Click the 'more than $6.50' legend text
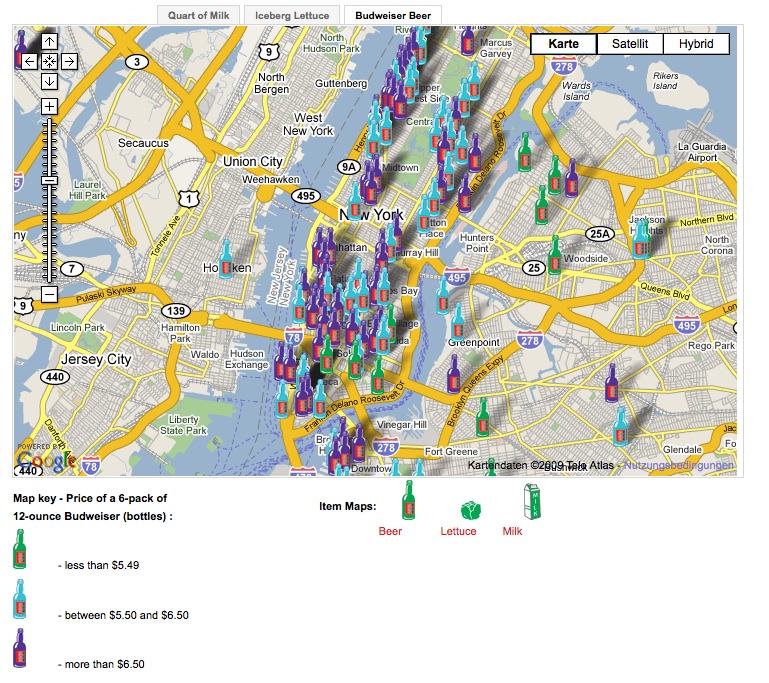The width and height of the screenshot is (769, 683). coord(104,664)
